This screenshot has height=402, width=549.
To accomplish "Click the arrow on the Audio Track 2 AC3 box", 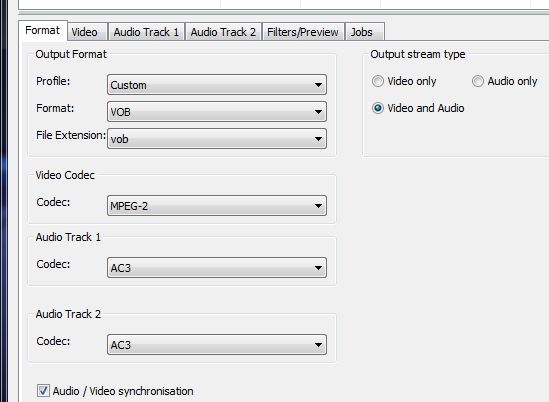I will pyautogui.click(x=318, y=345).
